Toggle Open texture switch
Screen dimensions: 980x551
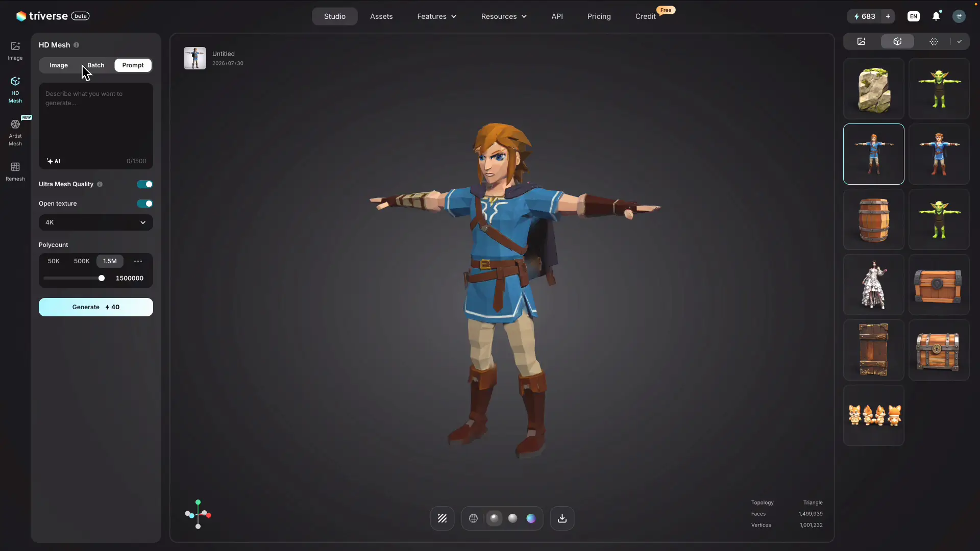[x=145, y=204]
